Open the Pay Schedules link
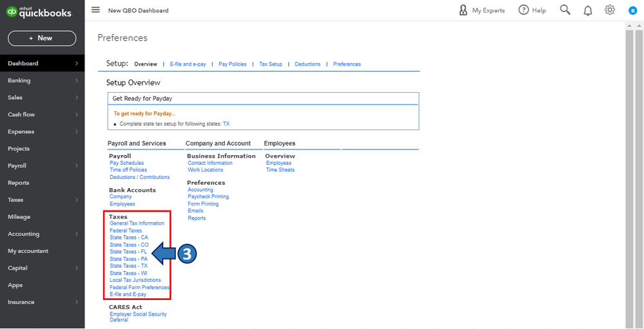This screenshot has width=644, height=329. 127,163
